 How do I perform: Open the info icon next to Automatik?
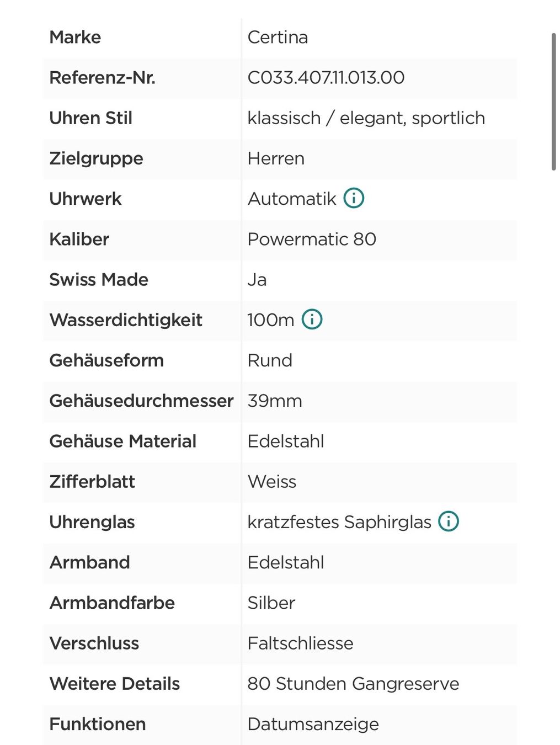354,198
